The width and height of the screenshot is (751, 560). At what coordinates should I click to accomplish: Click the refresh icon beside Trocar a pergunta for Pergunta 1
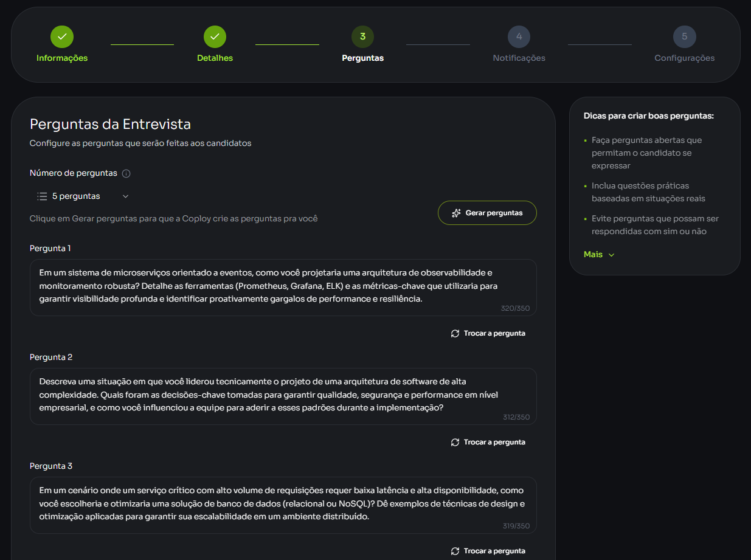[x=454, y=333]
